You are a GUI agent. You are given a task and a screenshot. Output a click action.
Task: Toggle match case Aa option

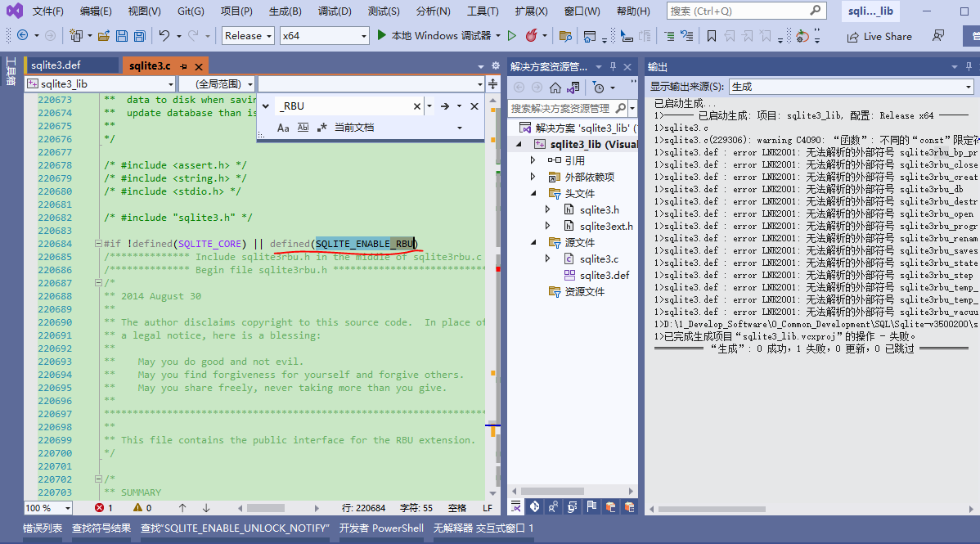pyautogui.click(x=283, y=128)
